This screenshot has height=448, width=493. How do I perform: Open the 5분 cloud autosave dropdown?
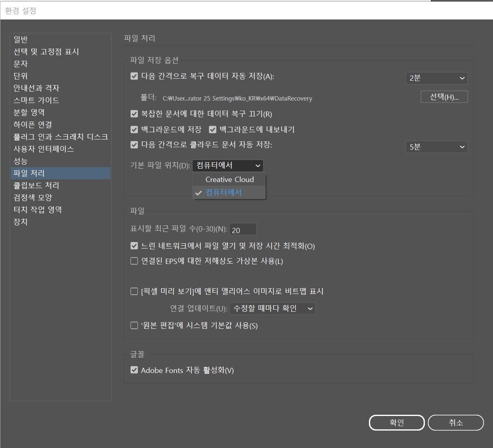point(436,147)
